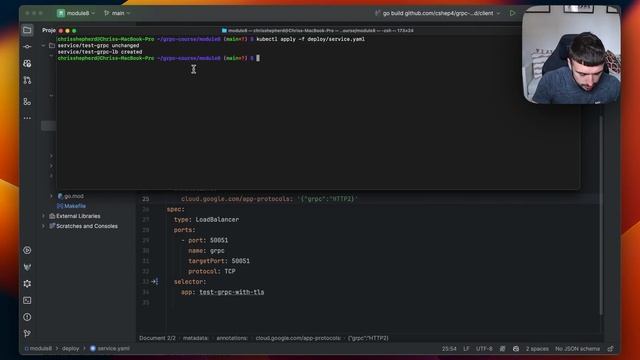
Task: Open the Copilot sidebar icon
Action: tap(27, 64)
